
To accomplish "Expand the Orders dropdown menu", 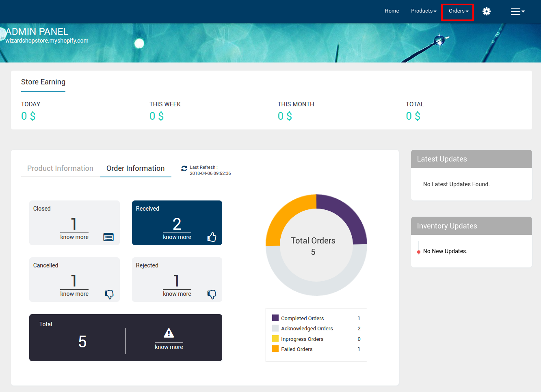I will (x=458, y=11).
